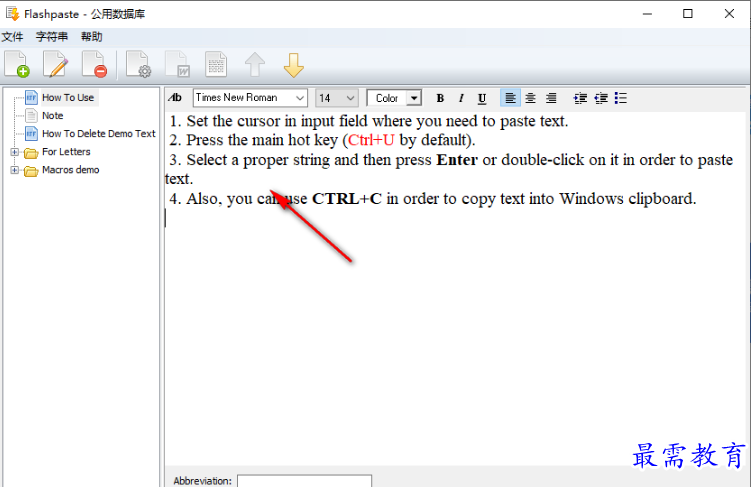Click the How To Delete Demo Text icon
754x487 pixels.
point(31,134)
